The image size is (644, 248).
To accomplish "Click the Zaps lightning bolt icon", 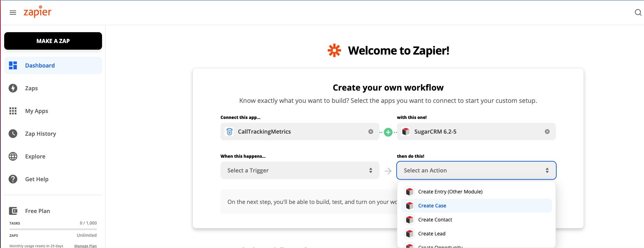I will (x=13, y=88).
